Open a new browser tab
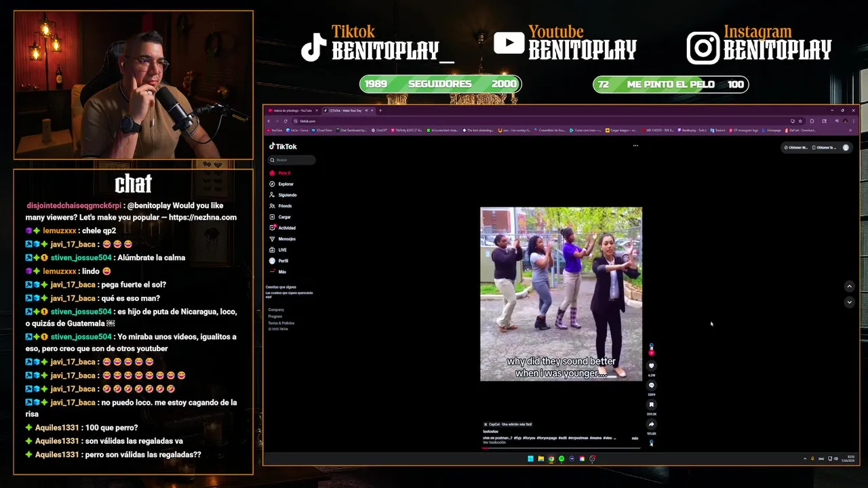Image resolution: width=868 pixels, height=488 pixels. pyautogui.click(x=380, y=110)
